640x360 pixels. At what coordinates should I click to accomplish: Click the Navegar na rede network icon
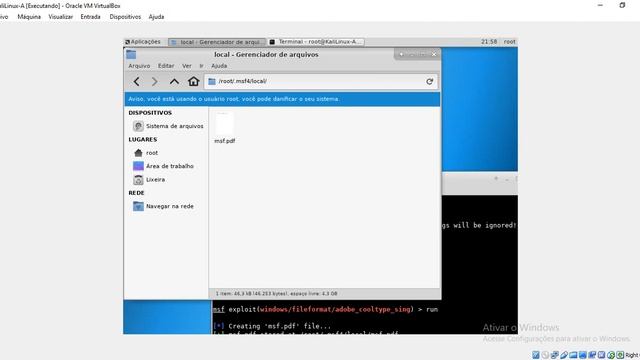[138, 206]
